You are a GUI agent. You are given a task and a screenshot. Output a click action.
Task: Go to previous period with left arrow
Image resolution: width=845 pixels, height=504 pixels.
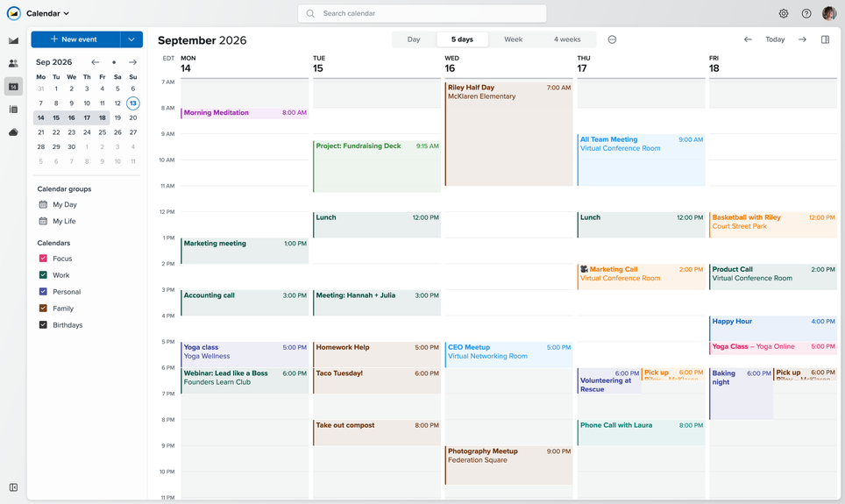(x=748, y=39)
